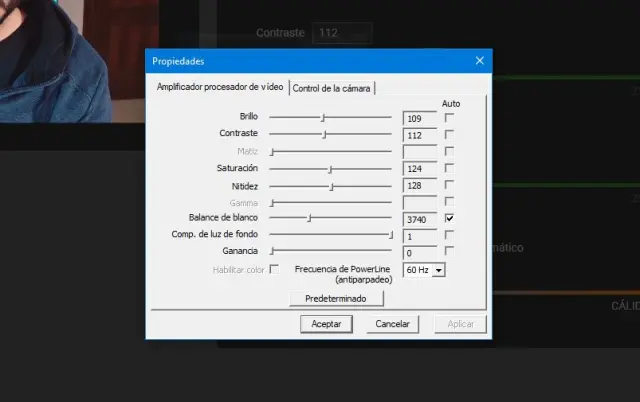640x402 pixels.
Task: Click the Predeterminado button
Action: (x=335, y=298)
